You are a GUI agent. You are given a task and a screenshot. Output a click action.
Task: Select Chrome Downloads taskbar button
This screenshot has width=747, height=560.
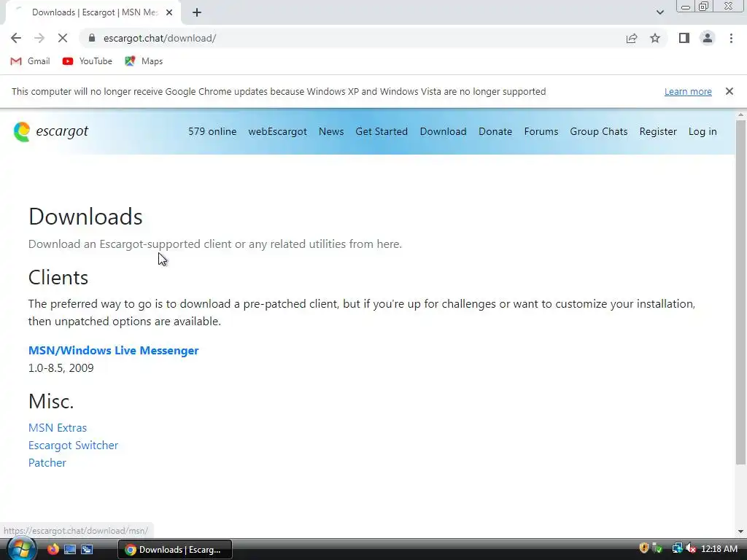pyautogui.click(x=175, y=550)
